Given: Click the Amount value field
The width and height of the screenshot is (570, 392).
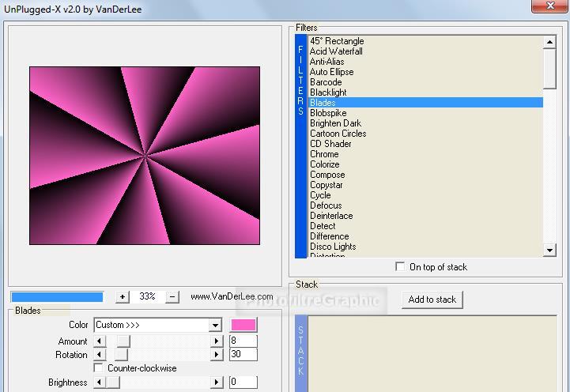Looking at the screenshot, I should 243,341.
